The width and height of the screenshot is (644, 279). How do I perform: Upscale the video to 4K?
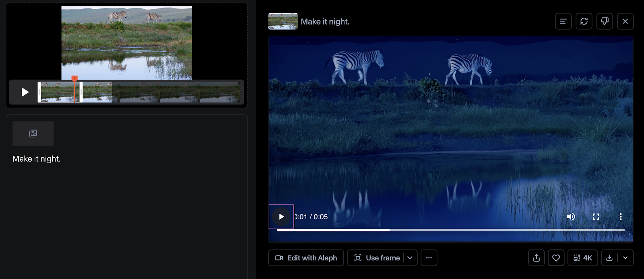tap(582, 258)
